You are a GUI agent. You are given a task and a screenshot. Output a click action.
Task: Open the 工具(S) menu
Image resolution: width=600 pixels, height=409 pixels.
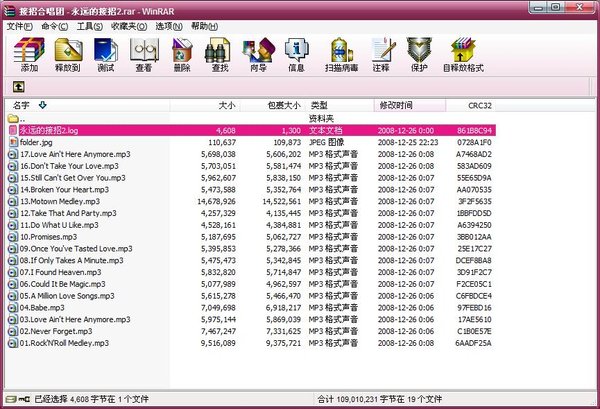pyautogui.click(x=90, y=26)
